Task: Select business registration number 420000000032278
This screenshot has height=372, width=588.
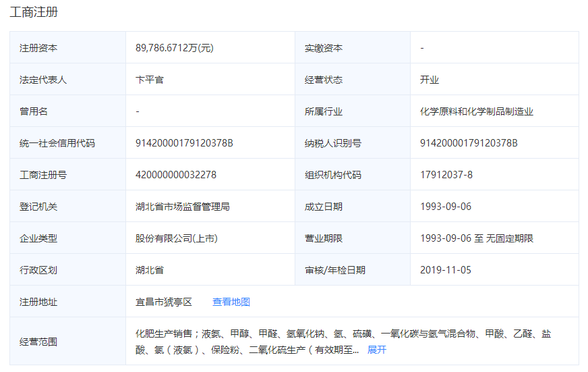Action: (x=176, y=175)
